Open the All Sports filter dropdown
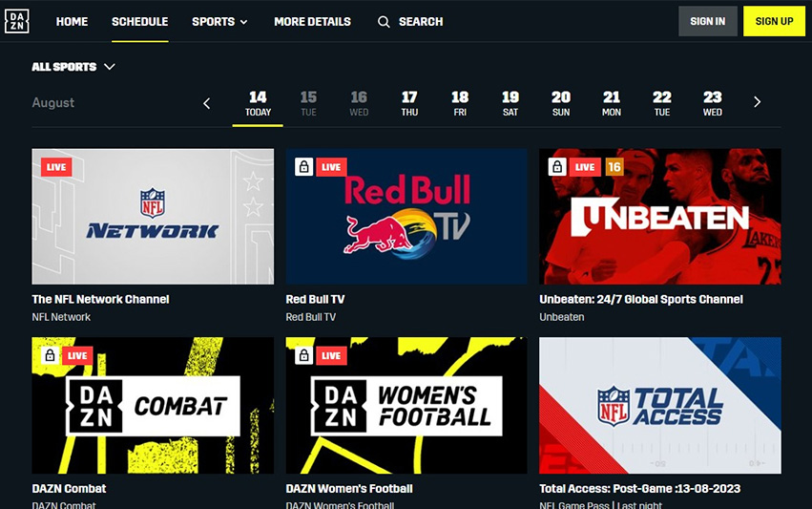This screenshot has height=509, width=812. 73,67
